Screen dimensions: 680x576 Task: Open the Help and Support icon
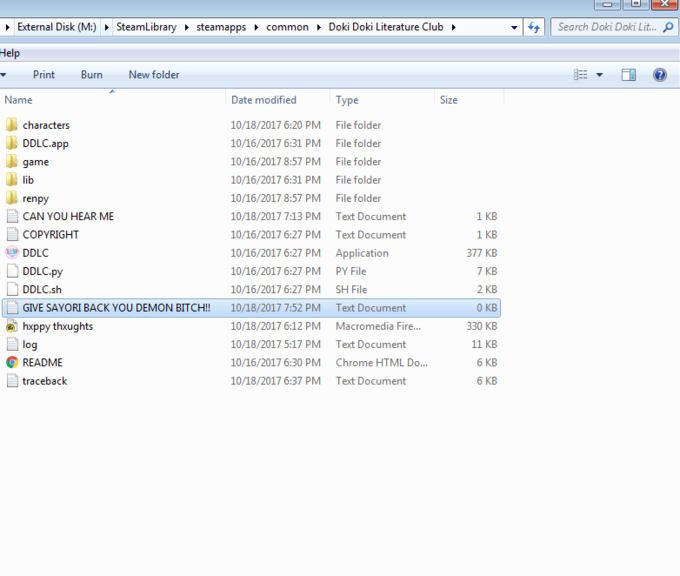point(660,75)
